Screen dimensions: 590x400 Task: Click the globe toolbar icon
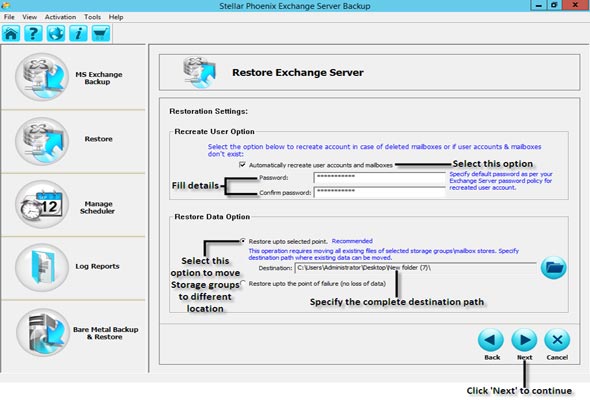56,33
